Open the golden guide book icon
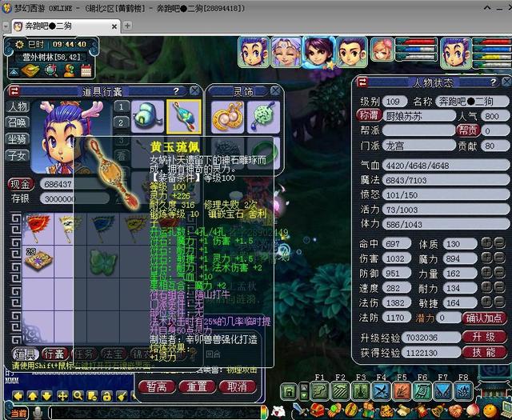This screenshot has width=512, height=420. pyautogui.click(x=30, y=70)
